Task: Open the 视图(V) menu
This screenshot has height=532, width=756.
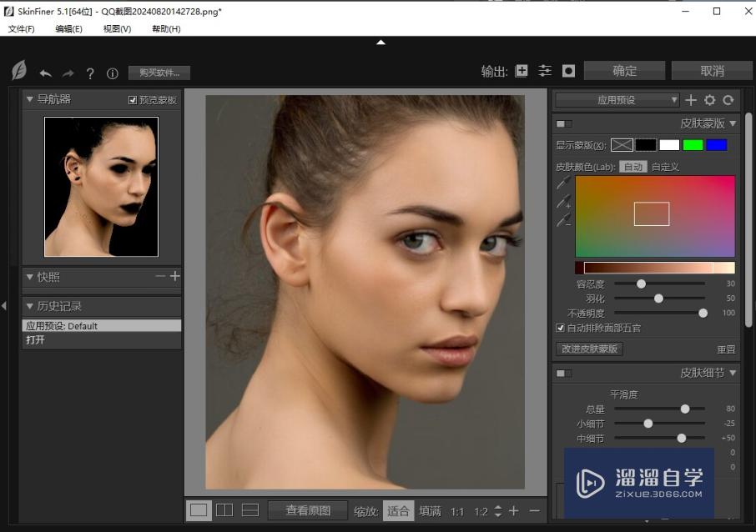Action: click(117, 29)
